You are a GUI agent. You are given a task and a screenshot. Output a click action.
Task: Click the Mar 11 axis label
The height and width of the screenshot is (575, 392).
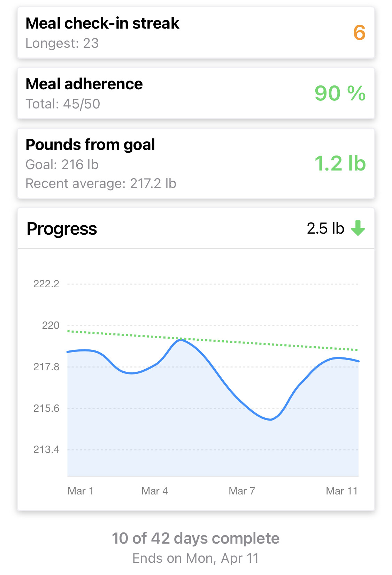pyautogui.click(x=341, y=491)
